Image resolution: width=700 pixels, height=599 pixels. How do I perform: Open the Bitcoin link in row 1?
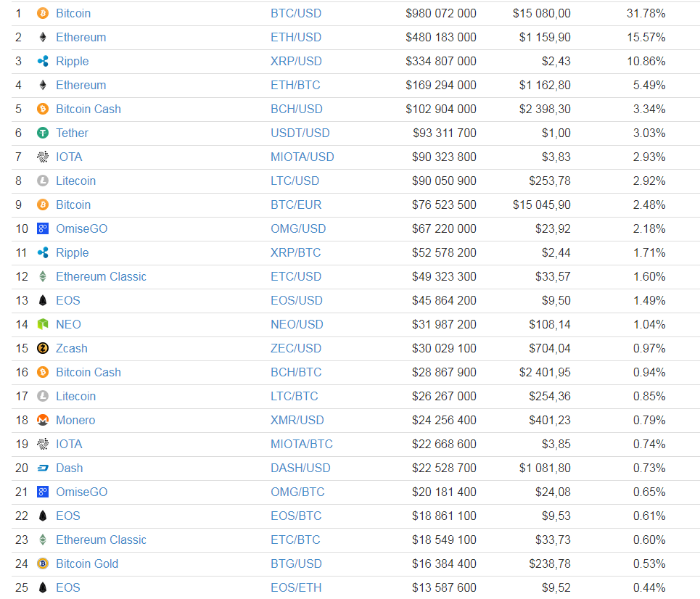pos(73,13)
